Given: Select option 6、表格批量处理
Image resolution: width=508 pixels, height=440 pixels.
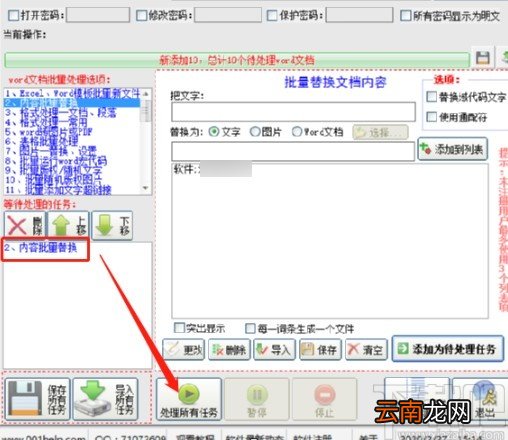Looking at the screenshot, I should coord(72,141).
